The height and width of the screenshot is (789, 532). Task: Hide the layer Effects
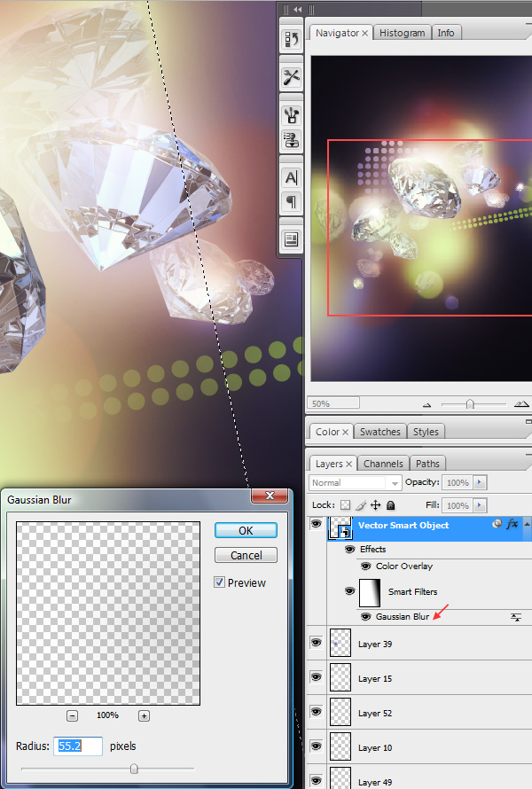350,549
